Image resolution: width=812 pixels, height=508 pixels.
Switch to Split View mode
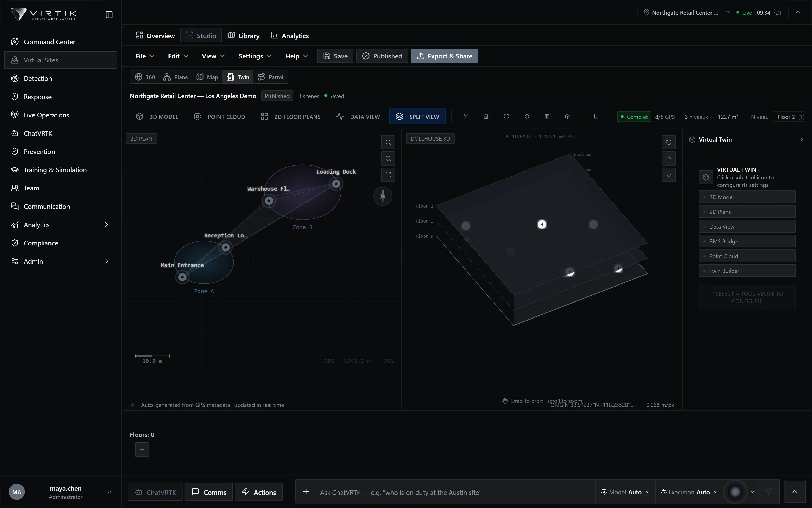point(417,117)
